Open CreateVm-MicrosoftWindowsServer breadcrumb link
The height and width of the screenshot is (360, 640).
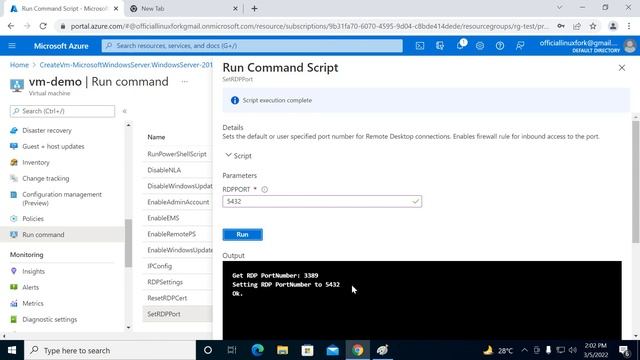coord(126,65)
